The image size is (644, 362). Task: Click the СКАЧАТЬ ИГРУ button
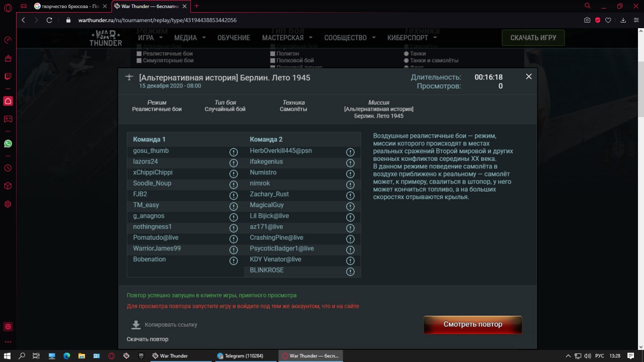tap(533, 38)
